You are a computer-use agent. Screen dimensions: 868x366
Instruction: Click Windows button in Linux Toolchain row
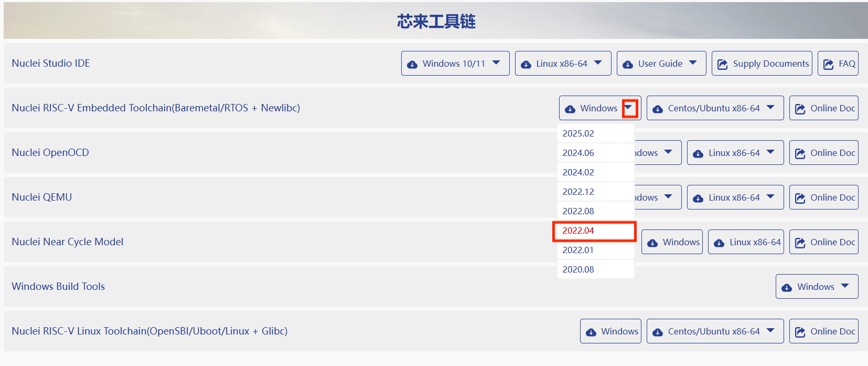[610, 331]
